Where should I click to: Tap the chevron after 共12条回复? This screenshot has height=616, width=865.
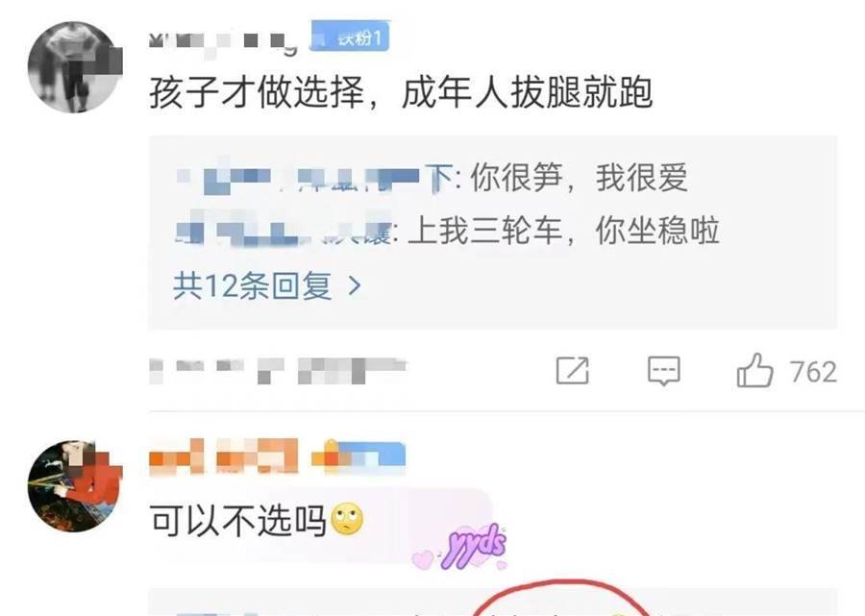354,285
